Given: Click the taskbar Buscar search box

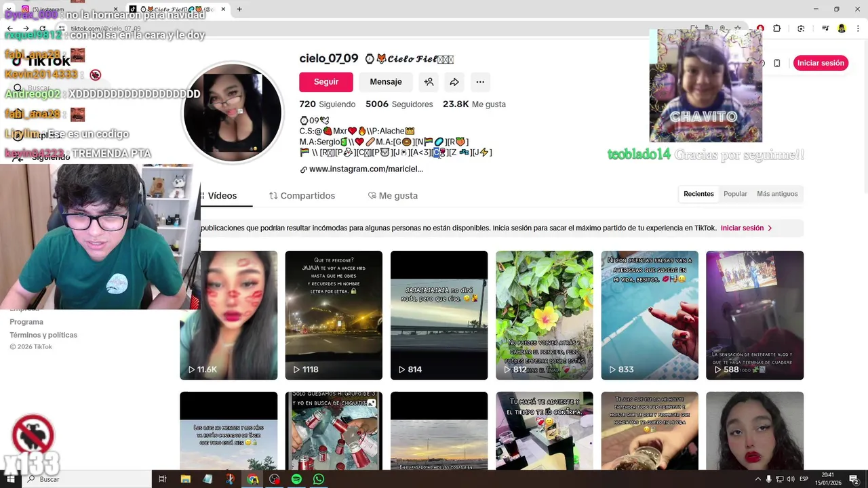Looking at the screenshot, I should (x=87, y=479).
